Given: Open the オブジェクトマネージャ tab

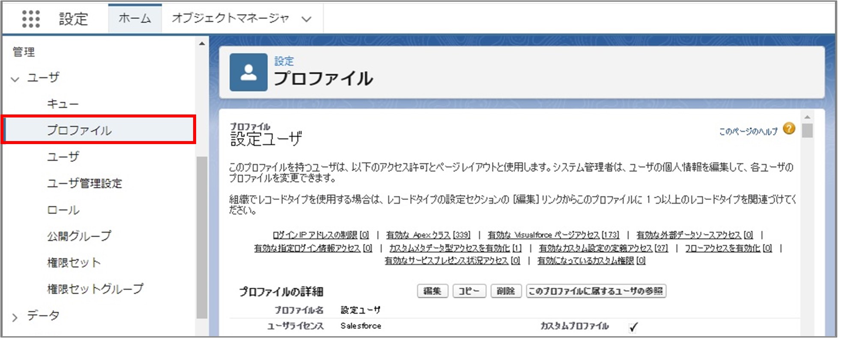Looking at the screenshot, I should [x=230, y=18].
